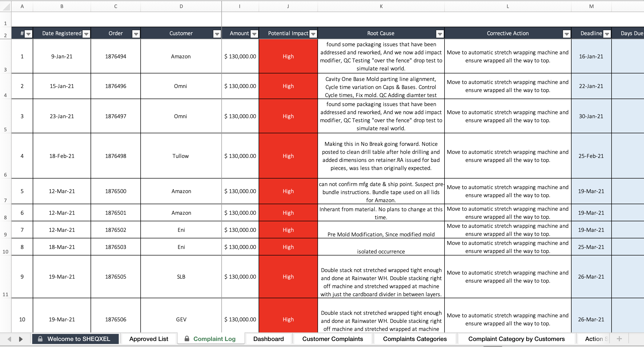Select deadline cell 25-Feb-21
Image resolution: width=644 pixels, height=347 pixels.
(x=591, y=156)
